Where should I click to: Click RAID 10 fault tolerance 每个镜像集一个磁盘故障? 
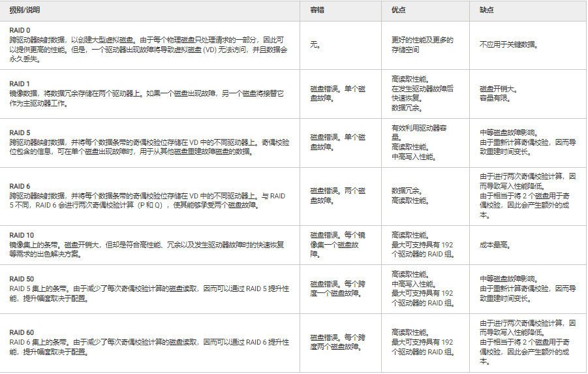pos(337,245)
